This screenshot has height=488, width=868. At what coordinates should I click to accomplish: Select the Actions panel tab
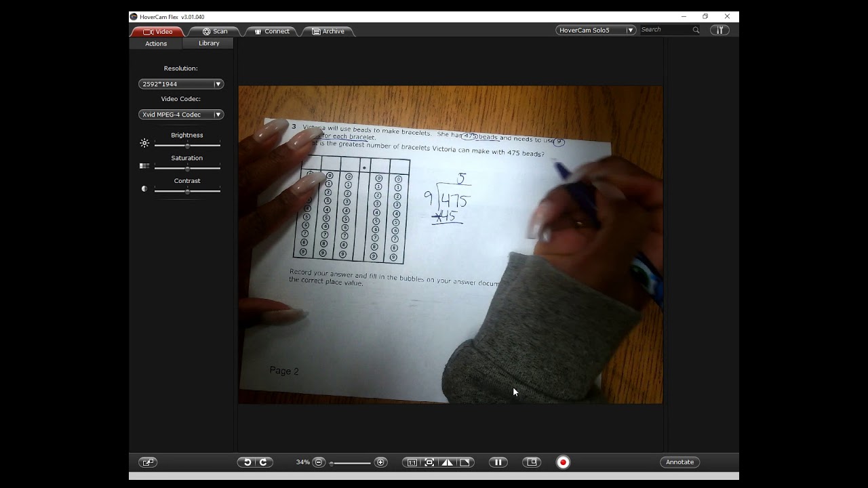[x=156, y=43]
